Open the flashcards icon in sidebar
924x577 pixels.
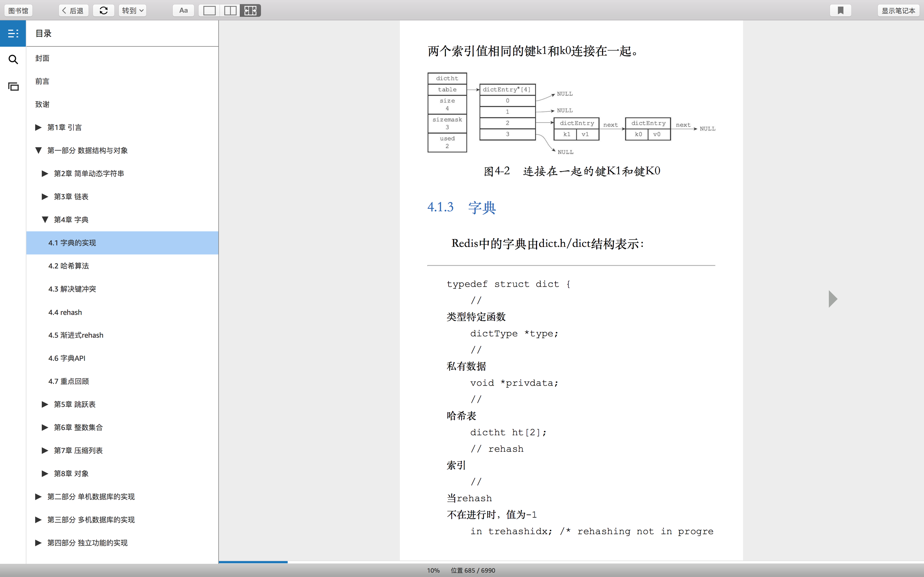13,87
